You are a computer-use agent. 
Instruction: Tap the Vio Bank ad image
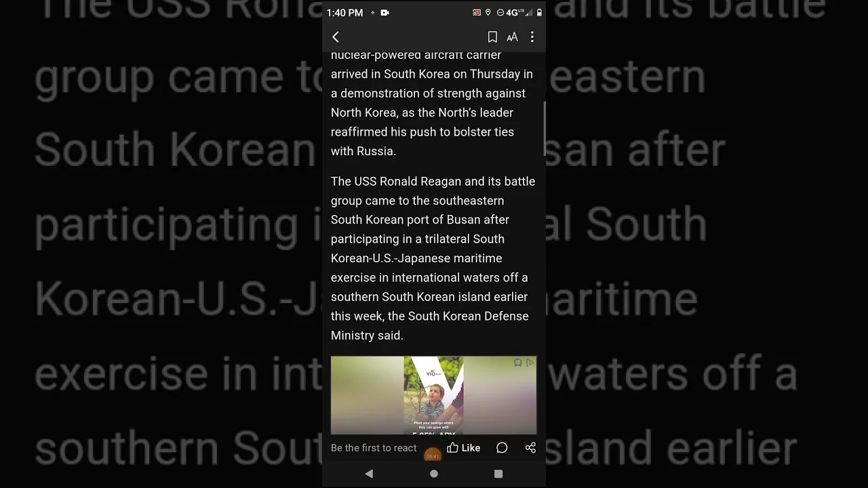tap(433, 395)
